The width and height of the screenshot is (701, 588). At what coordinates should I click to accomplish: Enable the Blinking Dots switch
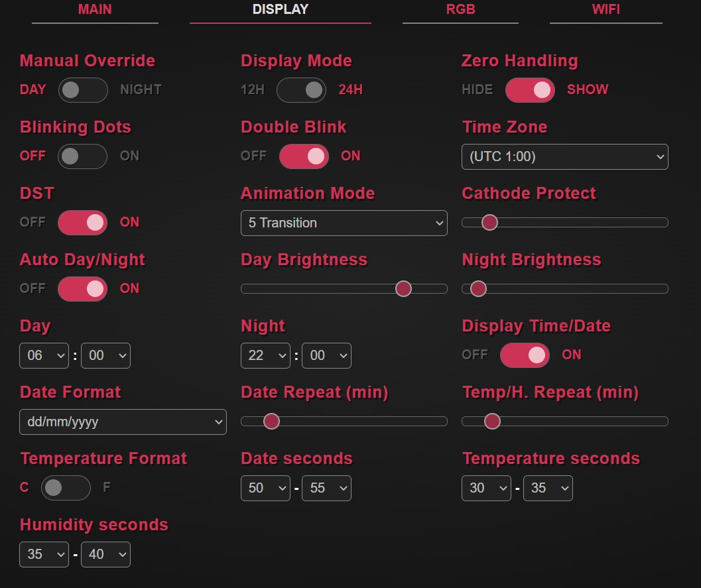point(83,156)
